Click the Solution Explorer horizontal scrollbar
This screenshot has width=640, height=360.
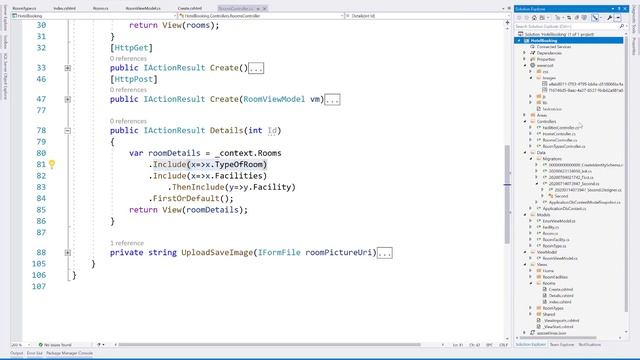pyautogui.click(x=559, y=338)
